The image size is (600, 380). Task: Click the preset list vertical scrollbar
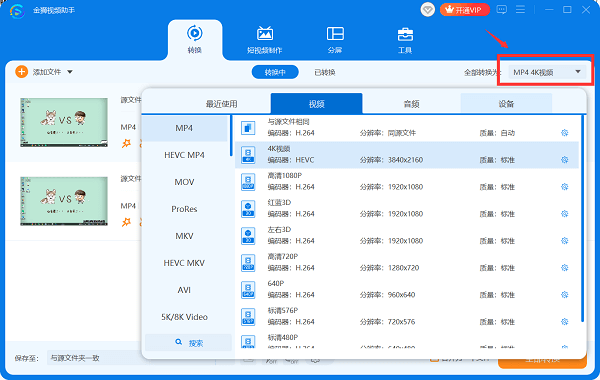pos(582,219)
